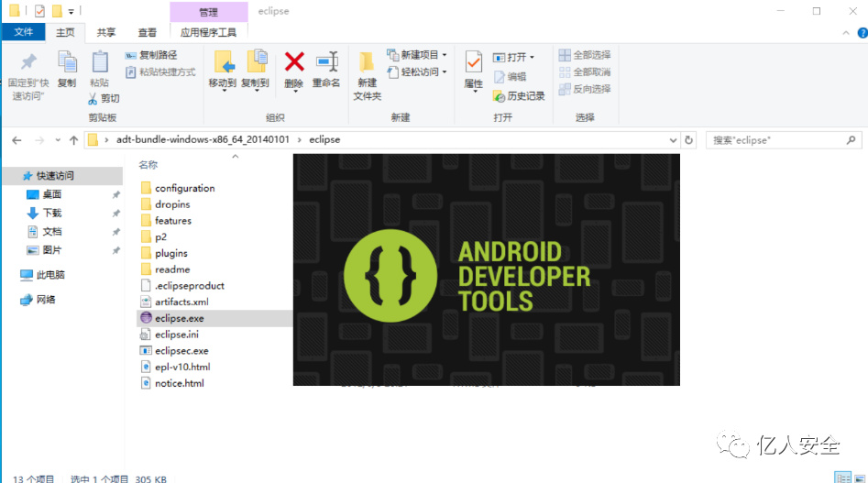Image resolution: width=868 pixels, height=483 pixels.
Task: Select the readme folder
Action: click(166, 269)
